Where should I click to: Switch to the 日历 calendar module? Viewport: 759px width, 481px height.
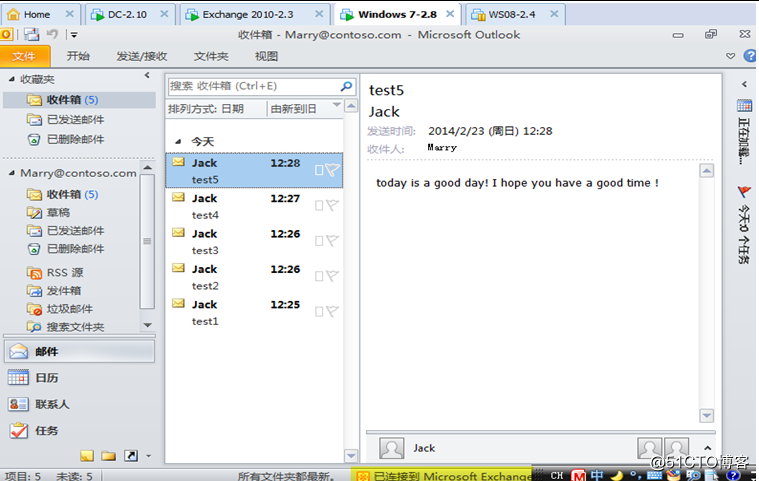(79, 377)
